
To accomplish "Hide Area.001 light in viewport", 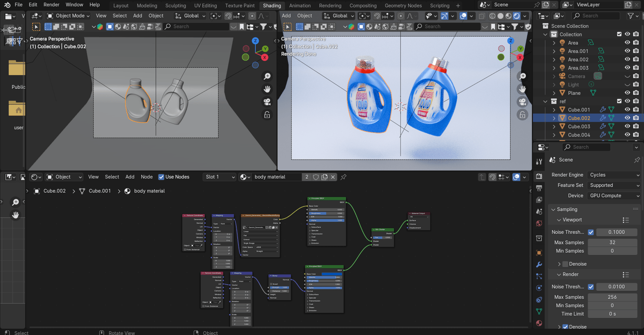I will [627, 51].
